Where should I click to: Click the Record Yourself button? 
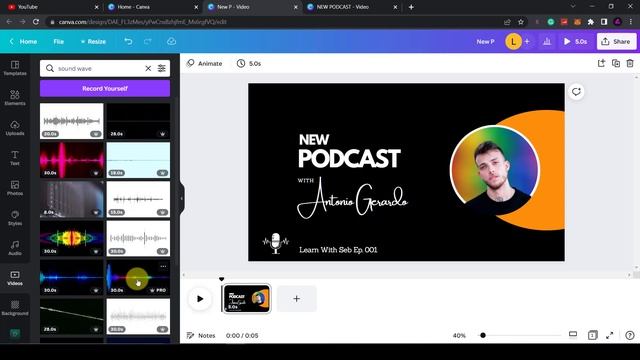[x=105, y=89]
